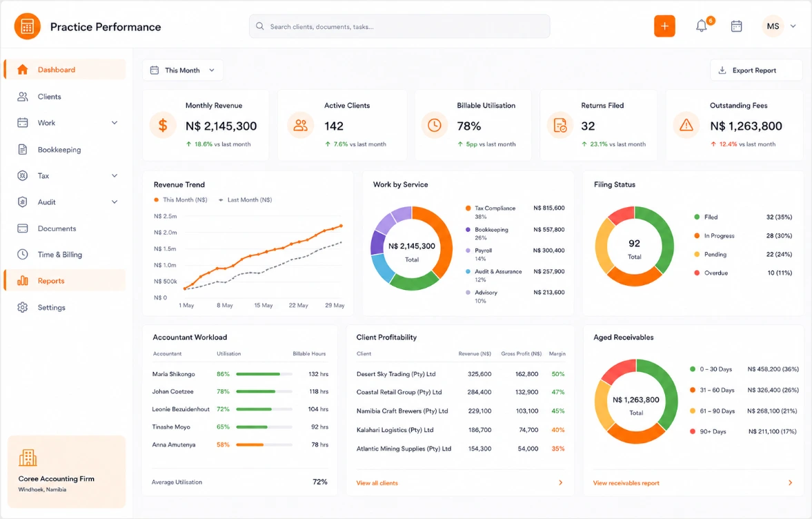Image resolution: width=812 pixels, height=519 pixels.
Task: Click the Export Report button
Action: [755, 70]
